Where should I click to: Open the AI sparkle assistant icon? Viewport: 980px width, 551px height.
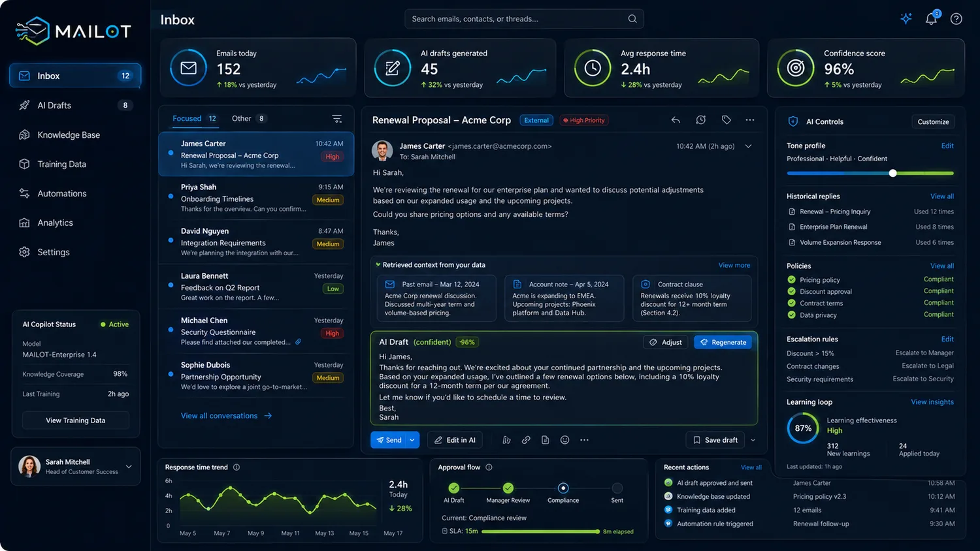906,19
